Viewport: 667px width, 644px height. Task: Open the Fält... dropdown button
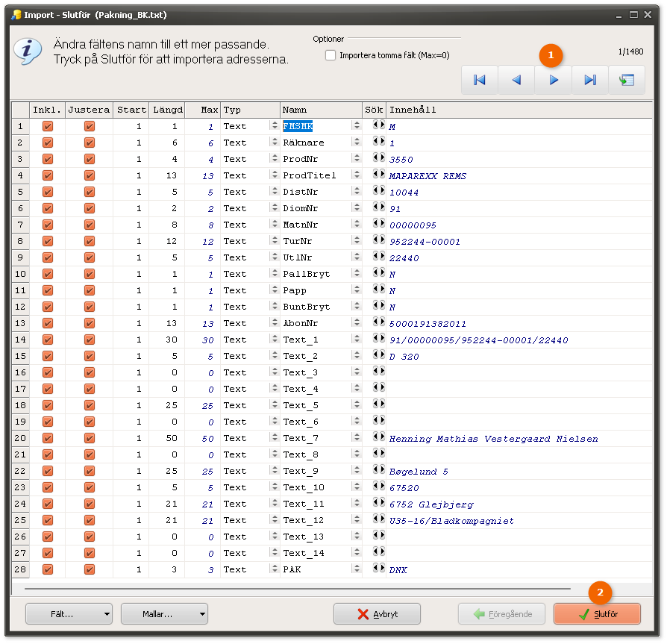[69, 614]
